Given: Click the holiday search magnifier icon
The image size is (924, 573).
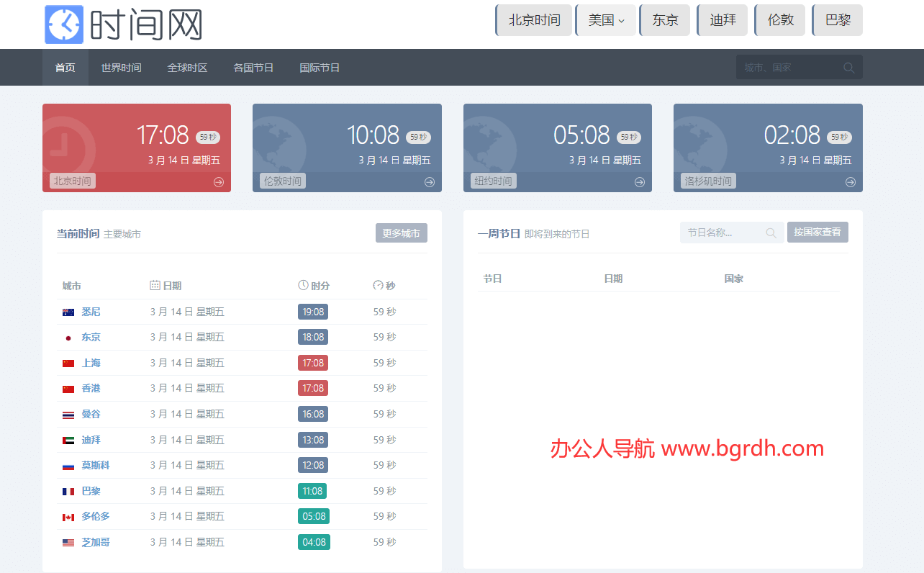Looking at the screenshot, I should point(771,233).
